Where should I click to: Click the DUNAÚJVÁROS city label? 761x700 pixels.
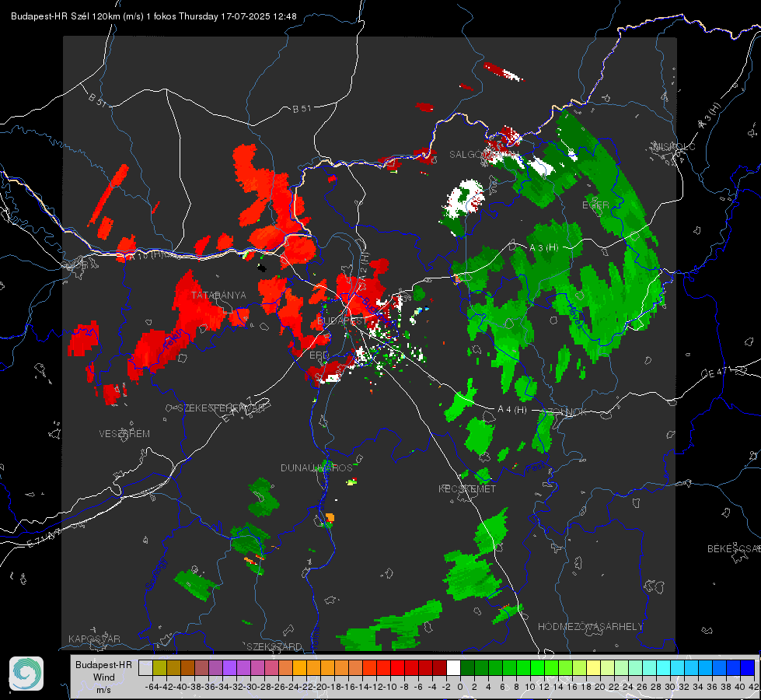tap(316, 467)
